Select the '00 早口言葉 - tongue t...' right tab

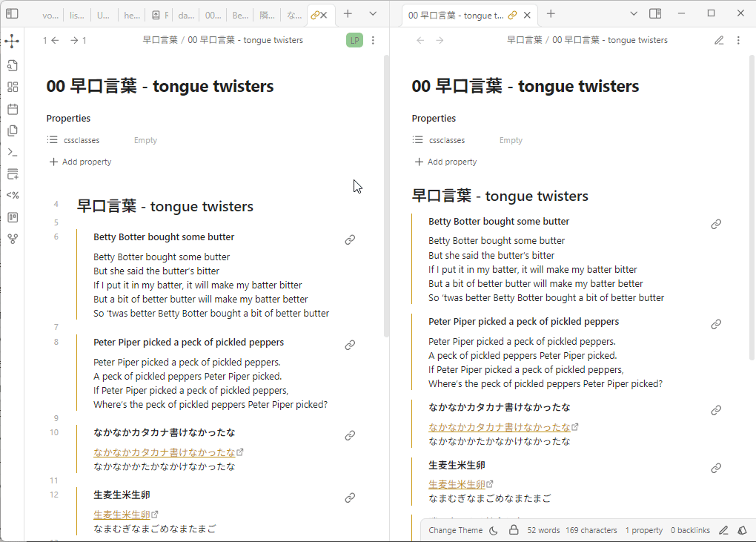[456, 15]
